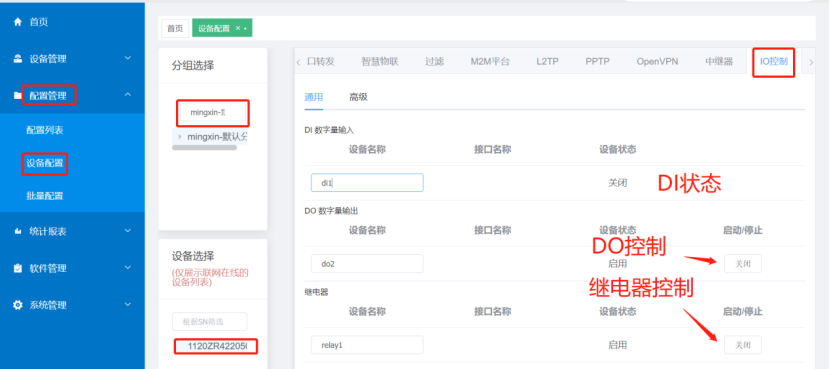
Task: Click the home icon beside 首页
Action: click(x=18, y=22)
